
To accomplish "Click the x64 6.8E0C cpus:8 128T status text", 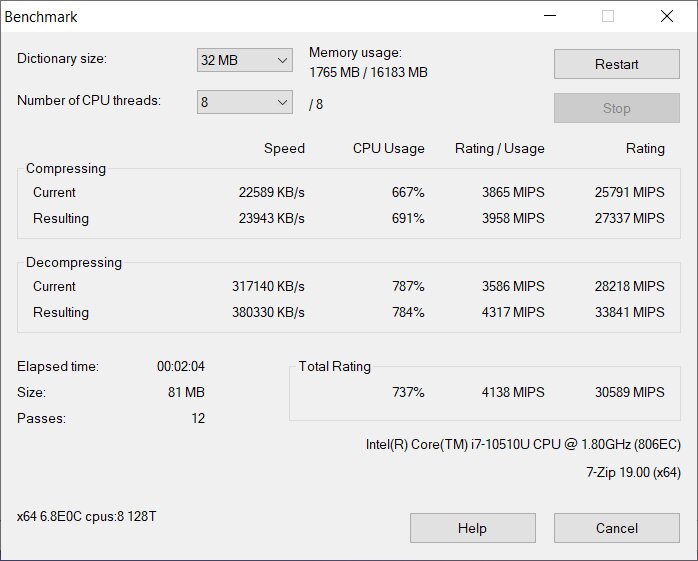I will point(87,516).
